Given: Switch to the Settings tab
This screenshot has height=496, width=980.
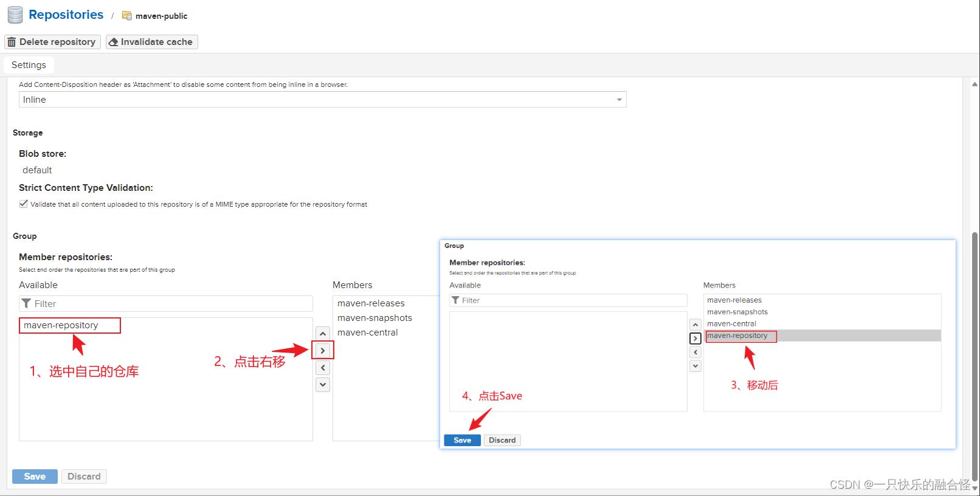Looking at the screenshot, I should tap(29, 65).
